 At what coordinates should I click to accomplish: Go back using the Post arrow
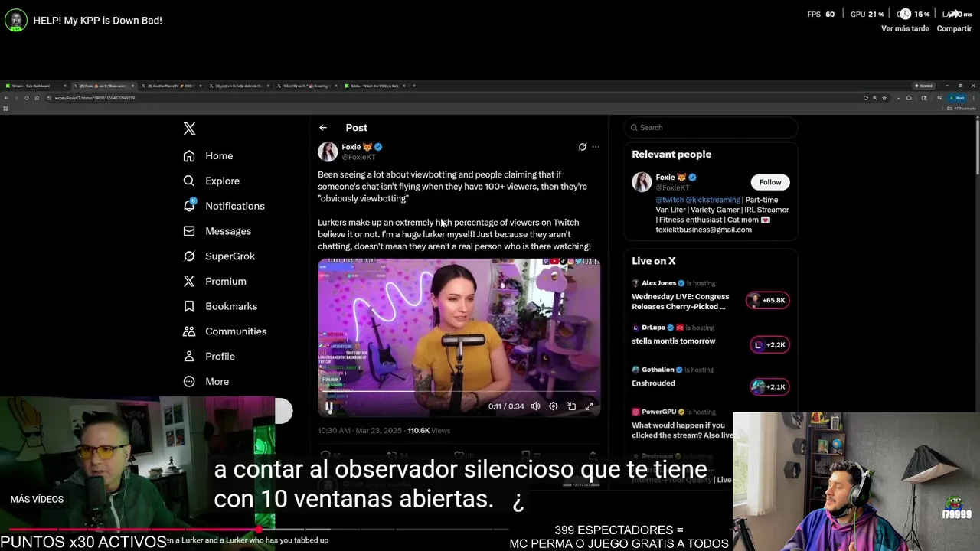tap(323, 128)
